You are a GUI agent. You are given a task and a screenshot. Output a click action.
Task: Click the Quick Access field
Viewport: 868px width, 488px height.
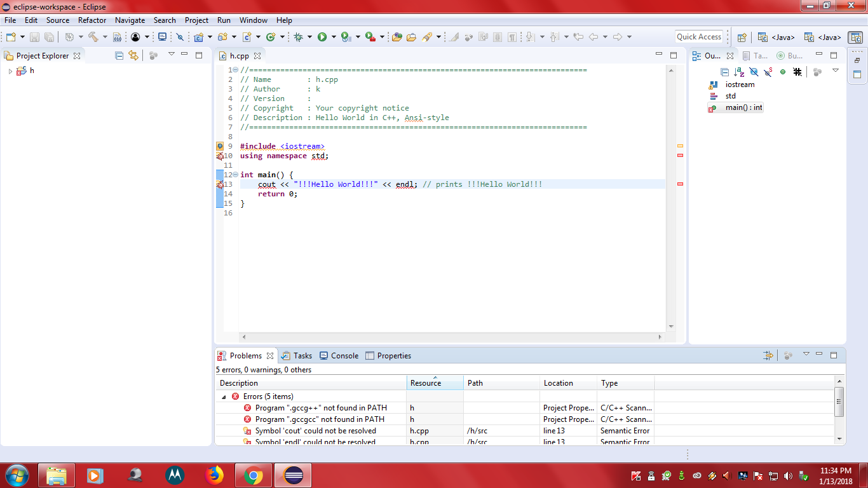(x=699, y=37)
